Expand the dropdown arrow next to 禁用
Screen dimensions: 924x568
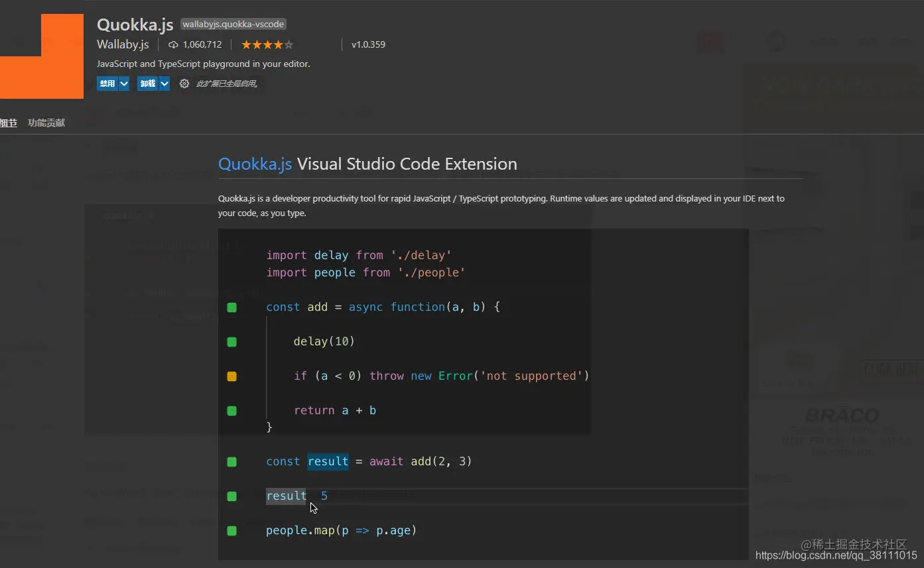(x=124, y=84)
